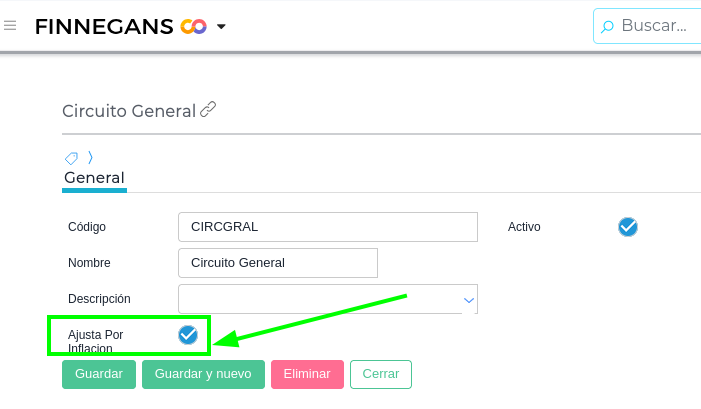Screen dimensions: 701x409
Task: Expand the dropdown arrow beside Finnegans logo
Action: point(221,27)
